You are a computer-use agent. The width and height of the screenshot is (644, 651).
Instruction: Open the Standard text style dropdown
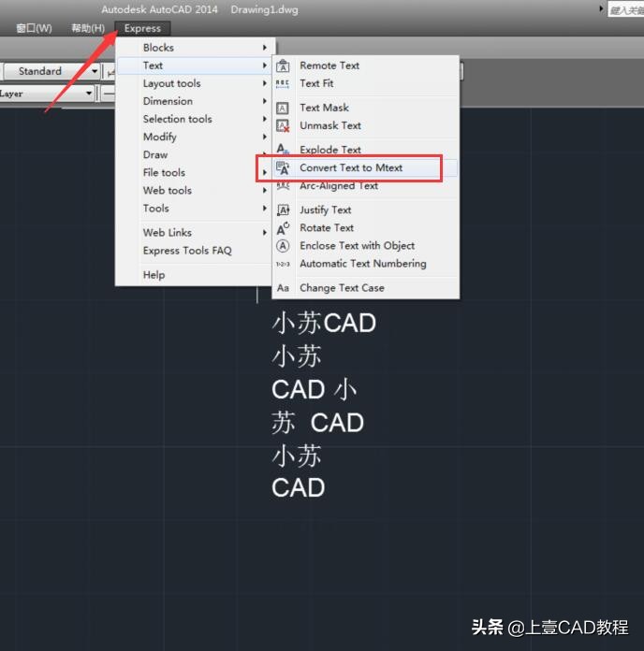[x=51, y=71]
